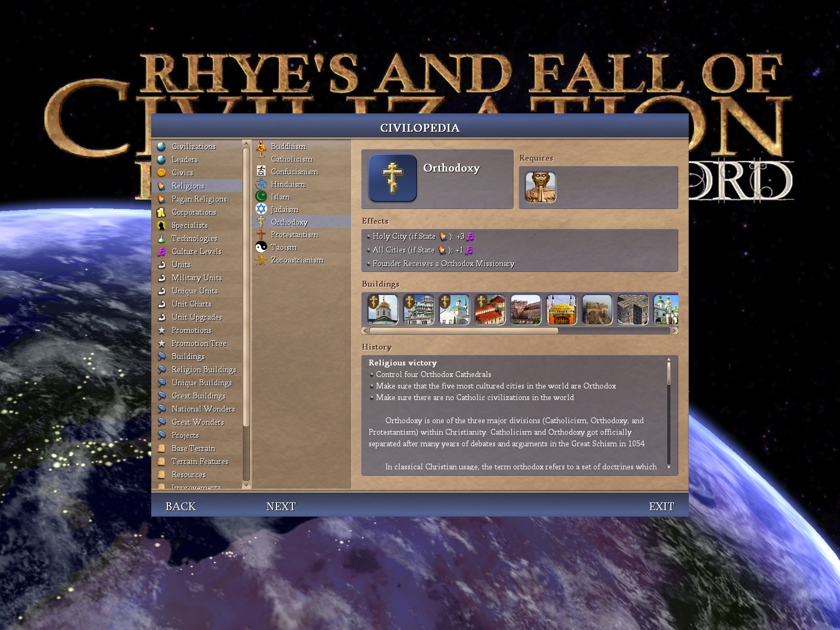Click the Leaders globe icon
The image size is (840, 630).
[161, 160]
